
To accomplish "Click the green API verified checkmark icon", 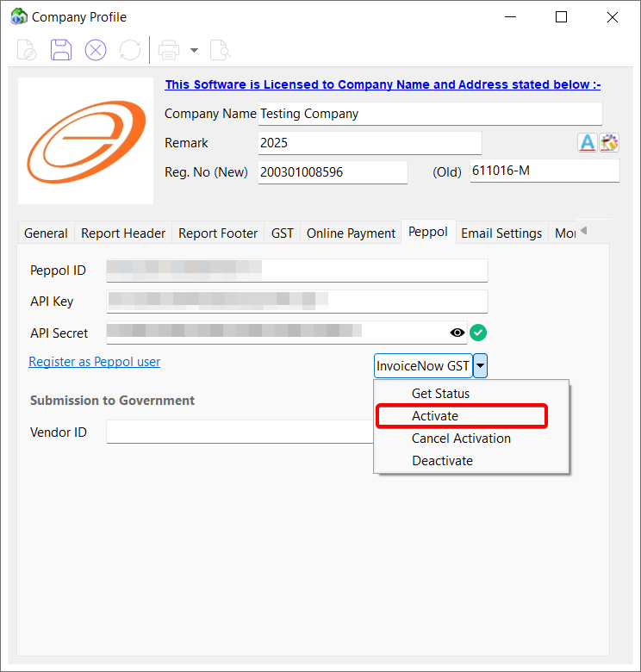I will (479, 333).
